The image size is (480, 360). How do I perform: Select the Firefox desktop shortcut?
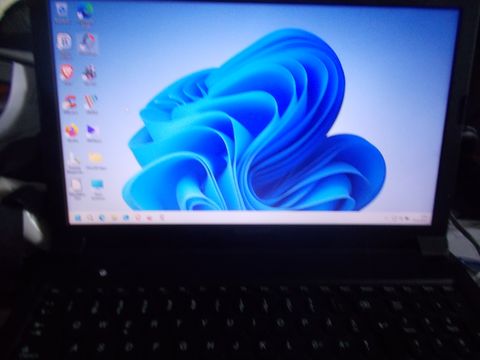[x=72, y=132]
